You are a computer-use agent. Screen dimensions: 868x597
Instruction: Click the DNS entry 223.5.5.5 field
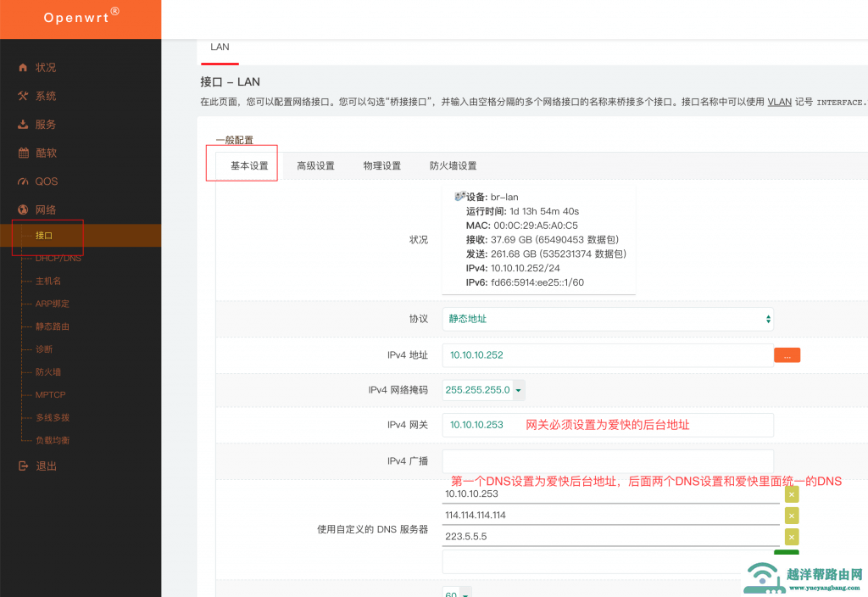[610, 536]
